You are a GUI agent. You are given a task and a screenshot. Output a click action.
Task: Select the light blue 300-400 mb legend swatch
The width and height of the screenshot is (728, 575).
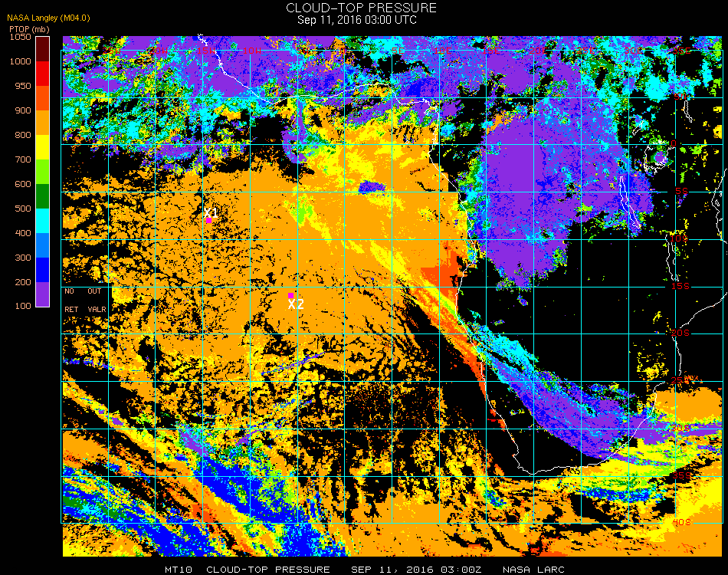tap(42, 245)
